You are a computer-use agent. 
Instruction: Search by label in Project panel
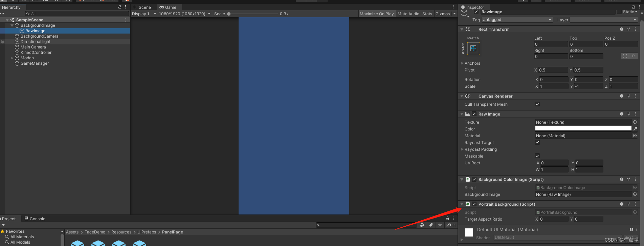tap(431, 225)
